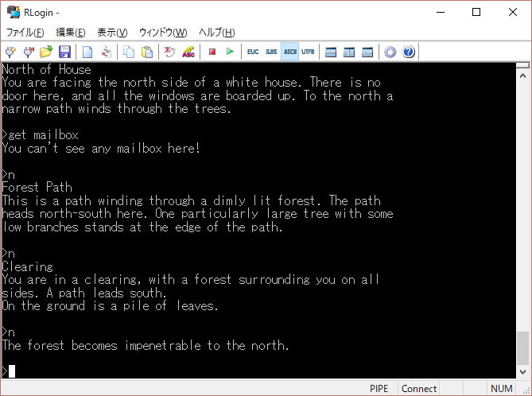Toggle the UTF8 encoding button

coord(308,52)
